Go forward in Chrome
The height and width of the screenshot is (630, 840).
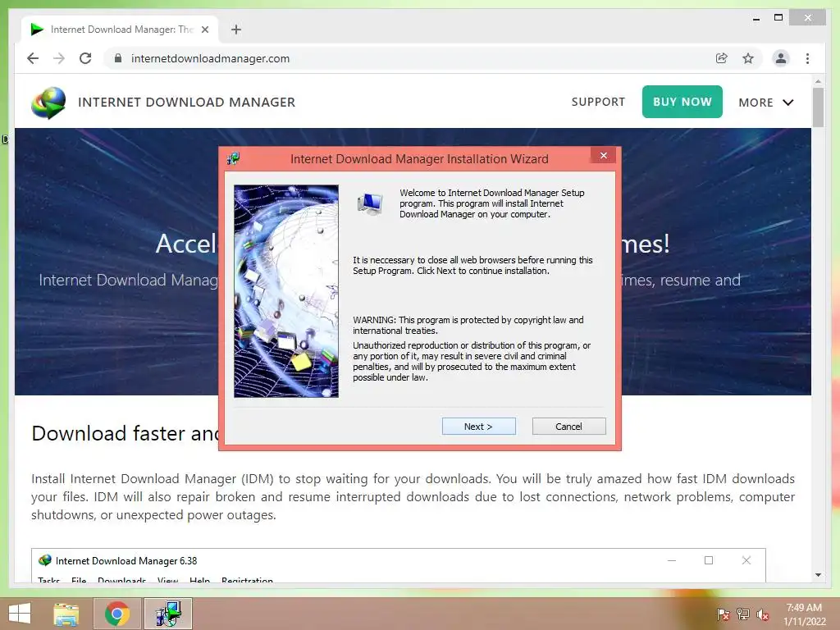click(59, 58)
